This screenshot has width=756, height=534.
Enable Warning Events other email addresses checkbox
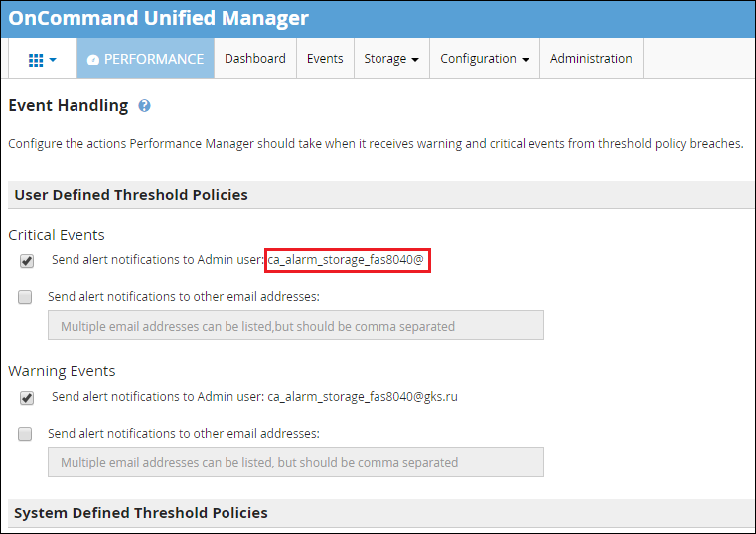pos(25,434)
